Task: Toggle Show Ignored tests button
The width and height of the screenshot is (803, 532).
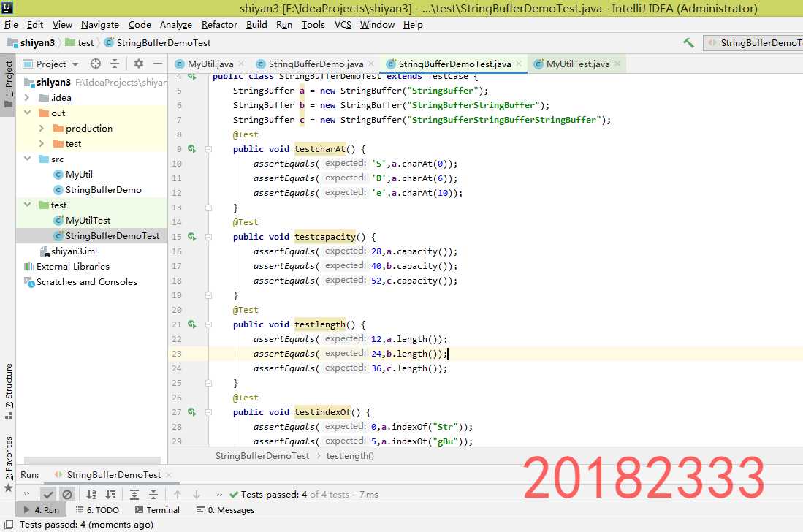Action: point(67,495)
